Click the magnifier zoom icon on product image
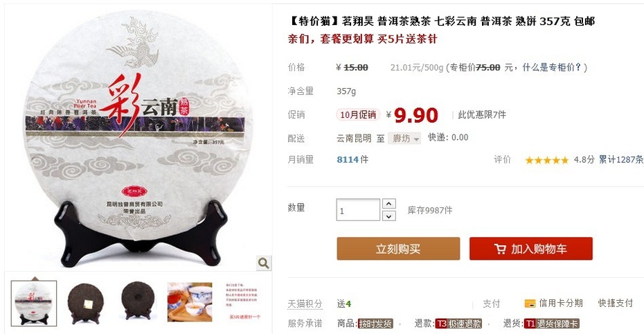This screenshot has height=334, width=644. [x=264, y=263]
